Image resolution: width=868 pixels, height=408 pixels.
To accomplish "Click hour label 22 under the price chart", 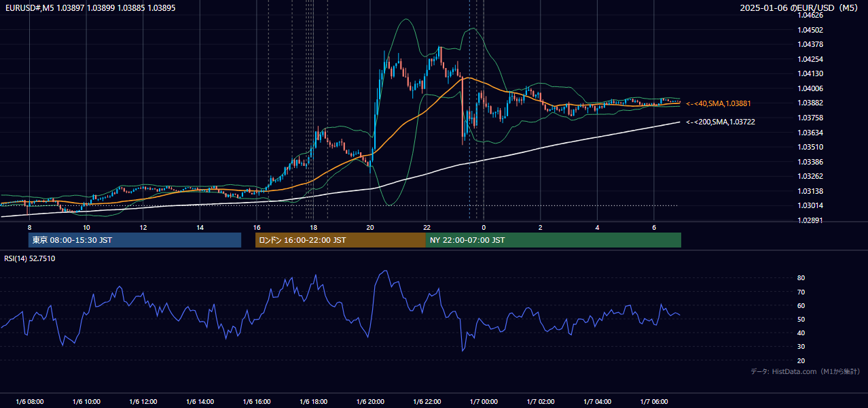I will coord(427,227).
